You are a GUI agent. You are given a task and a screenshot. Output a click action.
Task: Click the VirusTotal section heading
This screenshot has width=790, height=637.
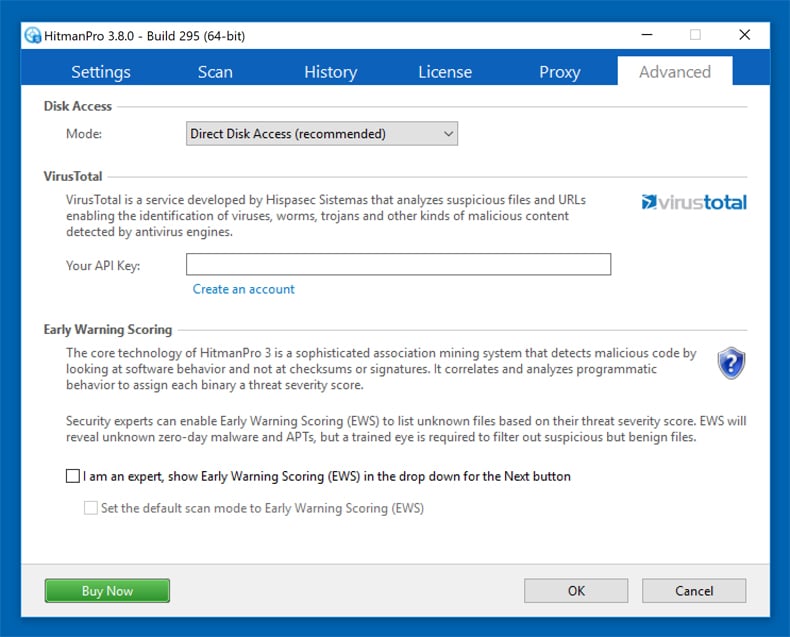click(x=73, y=176)
